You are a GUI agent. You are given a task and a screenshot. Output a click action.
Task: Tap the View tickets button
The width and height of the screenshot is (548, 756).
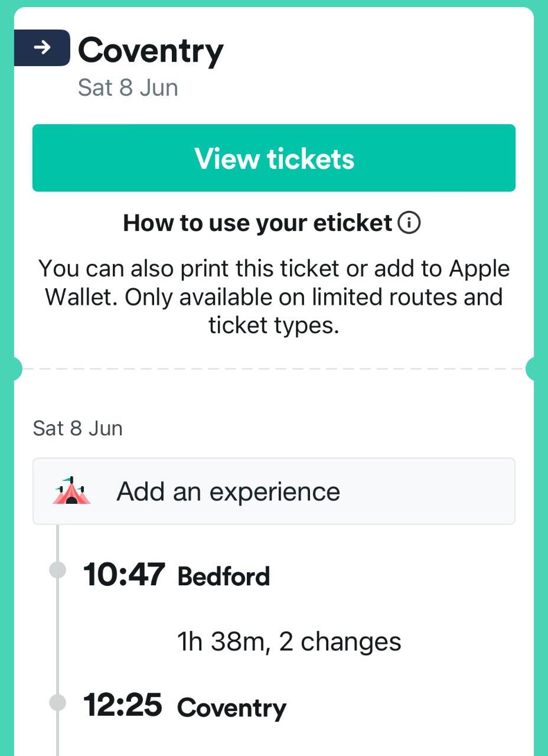pos(274,158)
